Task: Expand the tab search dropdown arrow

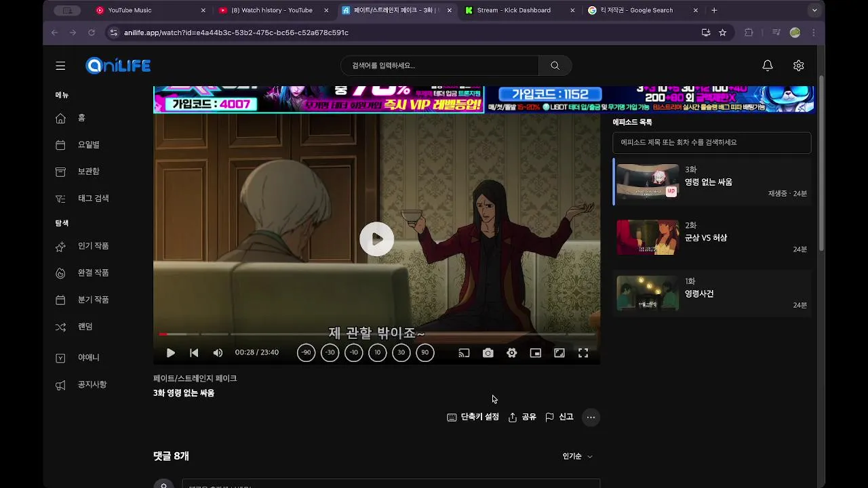Action: point(814,10)
